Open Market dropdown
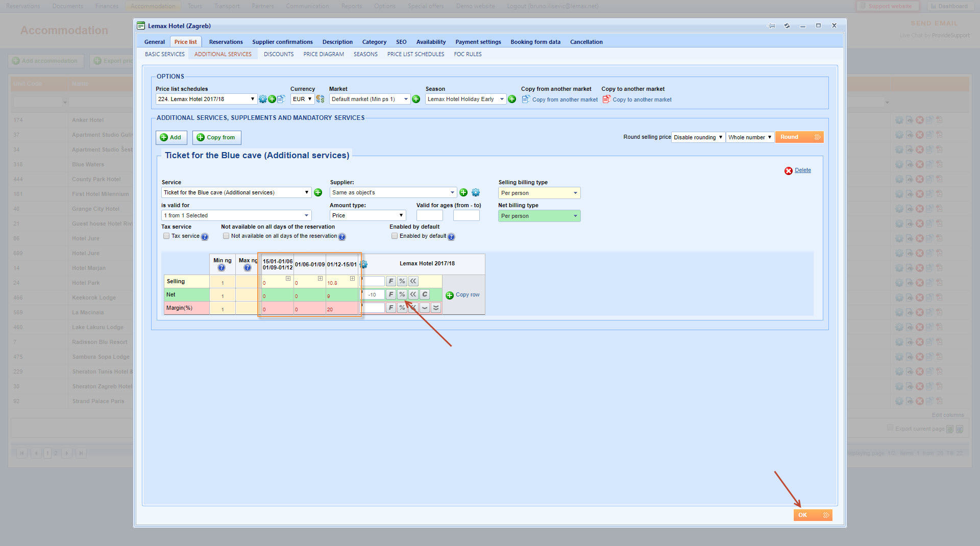980x546 pixels. coord(370,99)
